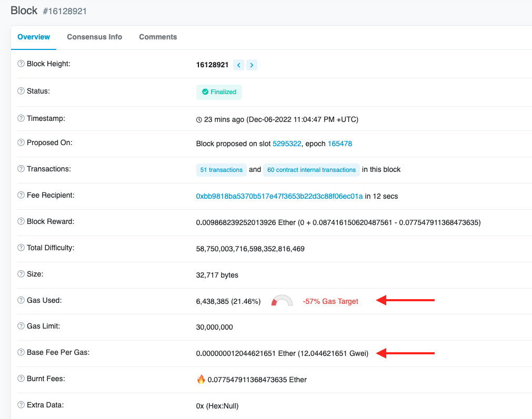
Task: Click the previous block arrow button
Action: point(238,65)
